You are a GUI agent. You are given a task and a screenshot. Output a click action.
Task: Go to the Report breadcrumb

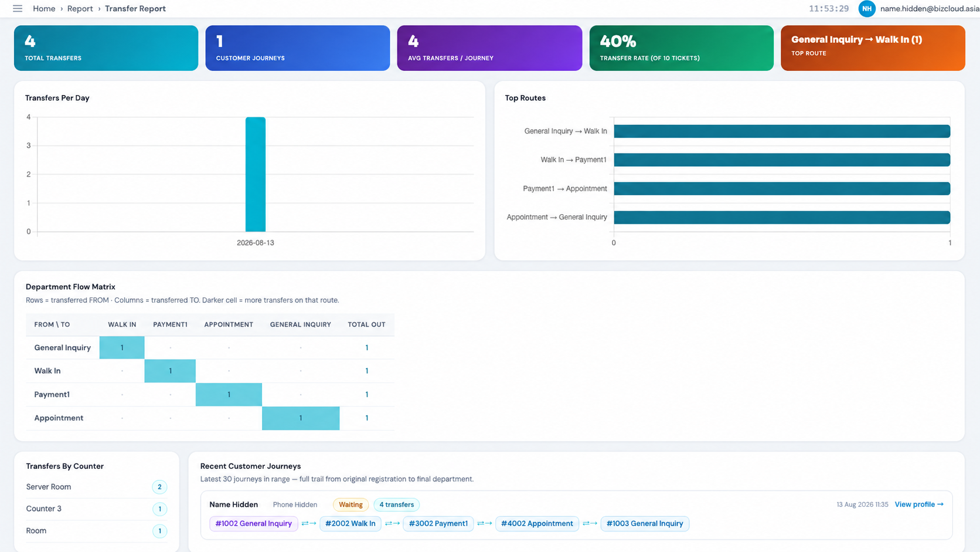coord(80,8)
